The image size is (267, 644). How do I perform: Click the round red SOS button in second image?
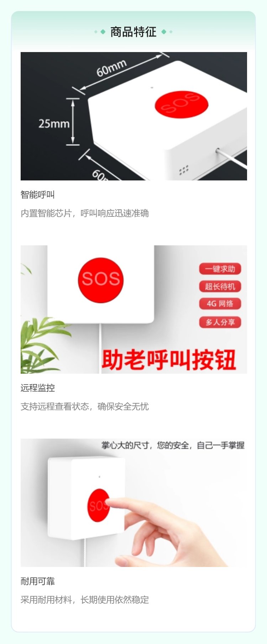pyautogui.click(x=101, y=280)
